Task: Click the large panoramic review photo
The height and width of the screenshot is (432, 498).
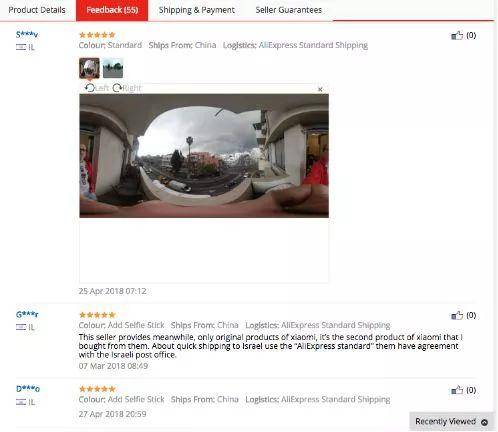Action: [204, 156]
